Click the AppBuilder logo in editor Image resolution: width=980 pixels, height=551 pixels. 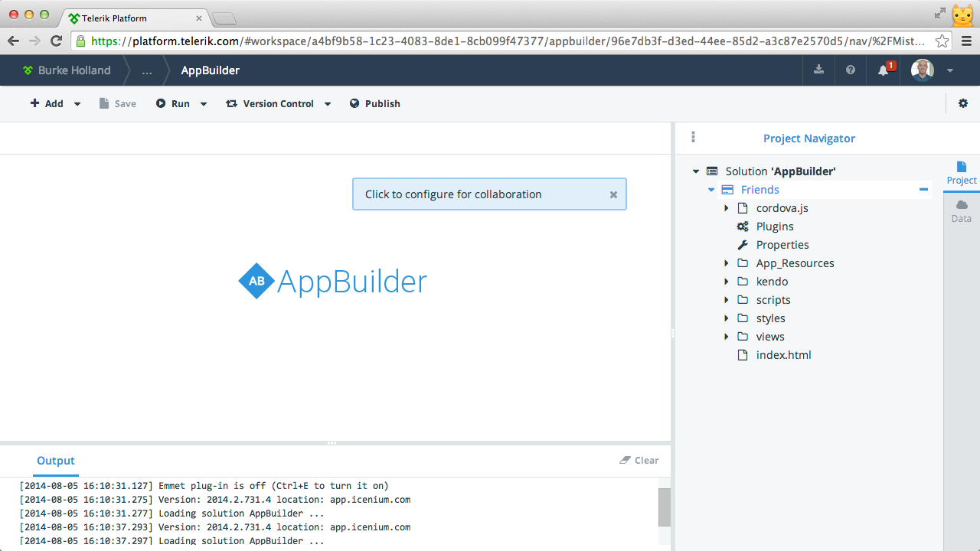[332, 282]
